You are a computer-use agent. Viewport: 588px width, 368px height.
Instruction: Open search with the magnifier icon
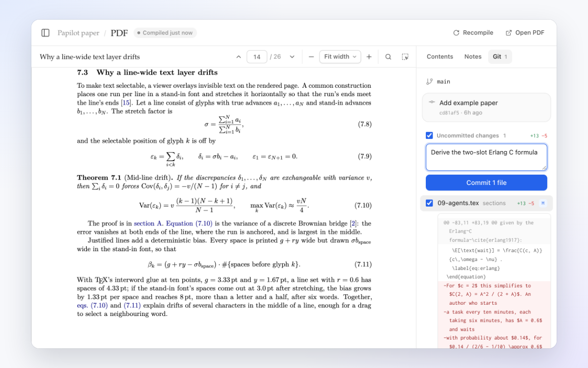coord(388,57)
